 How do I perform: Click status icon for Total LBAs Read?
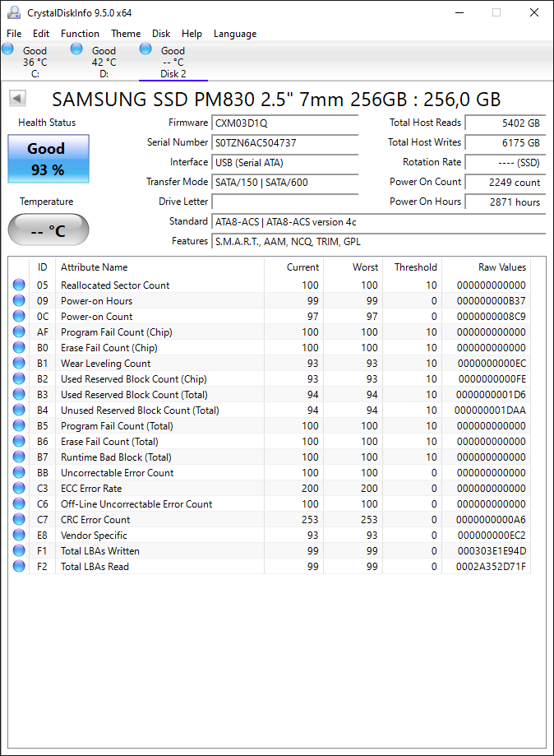[19, 566]
